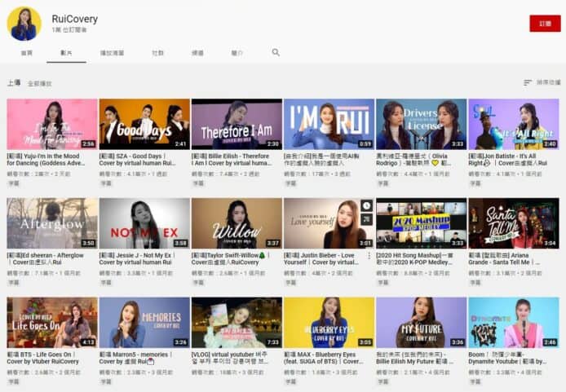Open the Billie Eilish Therefore I Am title link
Viewport: 566px width, 392px height.
click(x=235, y=159)
